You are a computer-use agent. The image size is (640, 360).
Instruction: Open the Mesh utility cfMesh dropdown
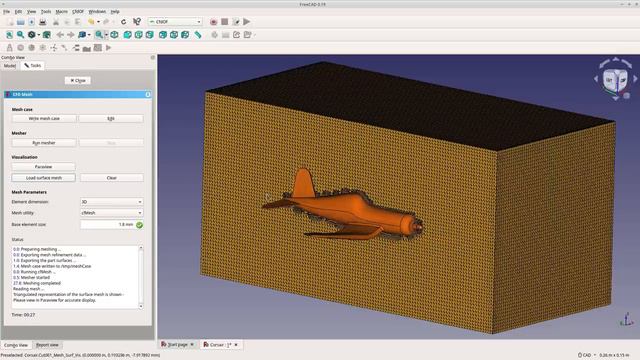[x=111, y=213]
